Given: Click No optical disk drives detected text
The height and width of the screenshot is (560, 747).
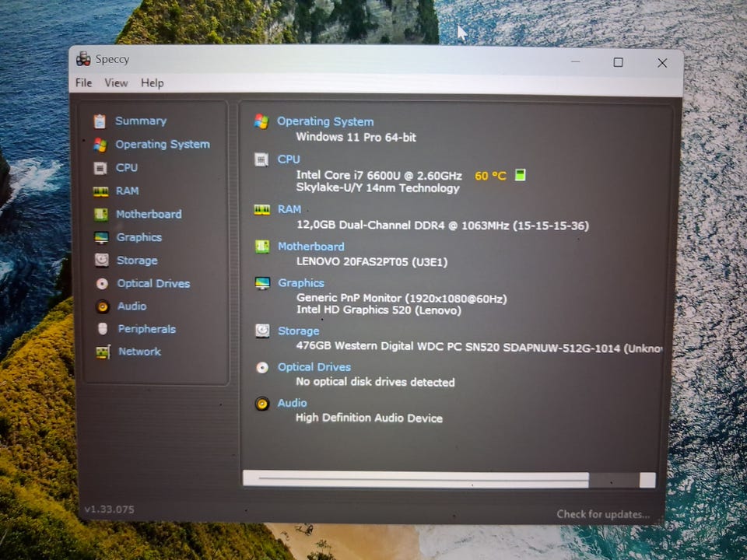Looking at the screenshot, I should (x=375, y=382).
